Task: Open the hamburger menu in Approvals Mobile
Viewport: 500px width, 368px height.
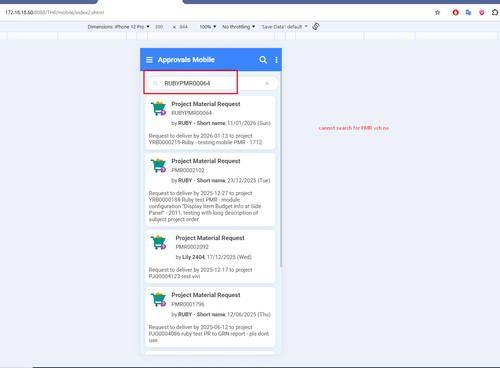Action: [149, 60]
